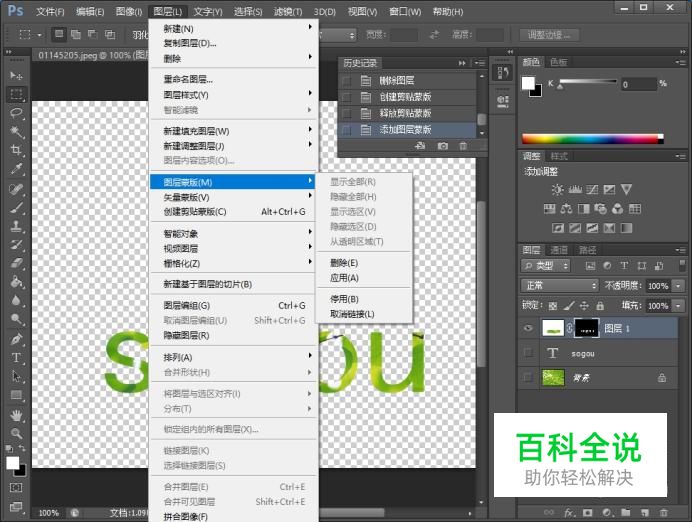
Task: Select the Magic Wand tool
Action: point(16,131)
